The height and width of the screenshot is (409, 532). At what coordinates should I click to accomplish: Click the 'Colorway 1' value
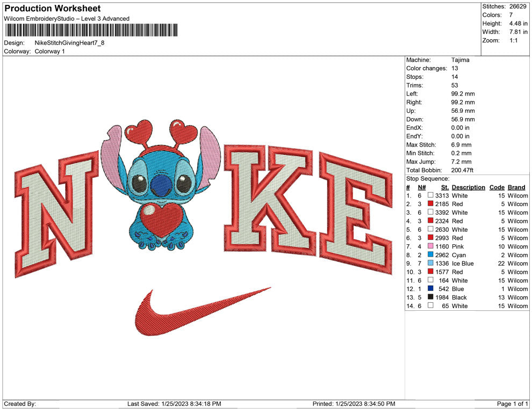pyautogui.click(x=49, y=52)
